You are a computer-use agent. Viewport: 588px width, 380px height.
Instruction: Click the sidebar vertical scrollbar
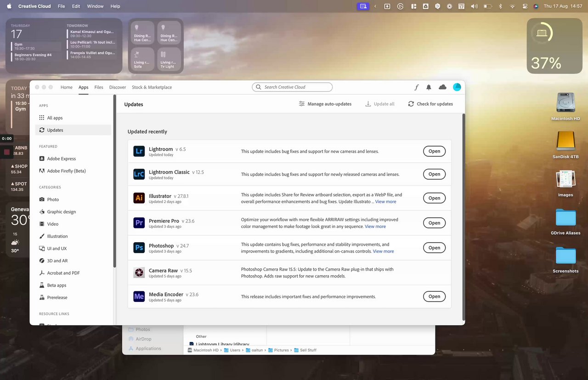tap(114, 181)
